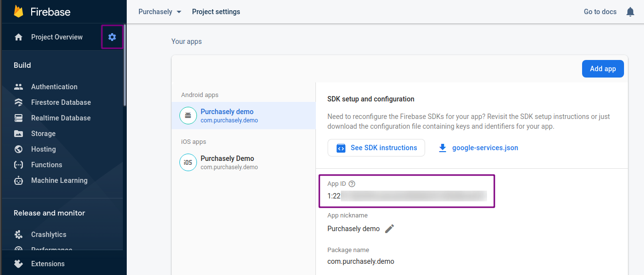Click the Firebase flame logo
Viewport: 644px width, 275px height.
[19, 12]
